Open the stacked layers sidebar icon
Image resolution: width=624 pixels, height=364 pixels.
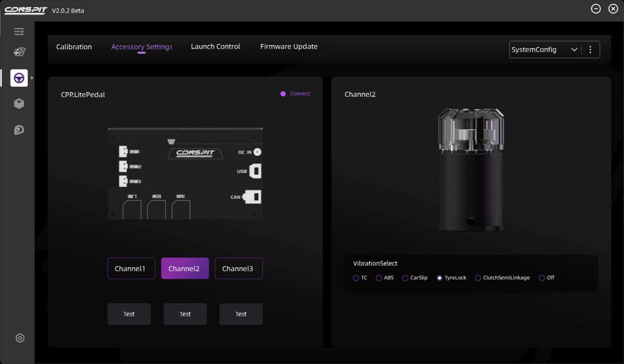point(19,104)
